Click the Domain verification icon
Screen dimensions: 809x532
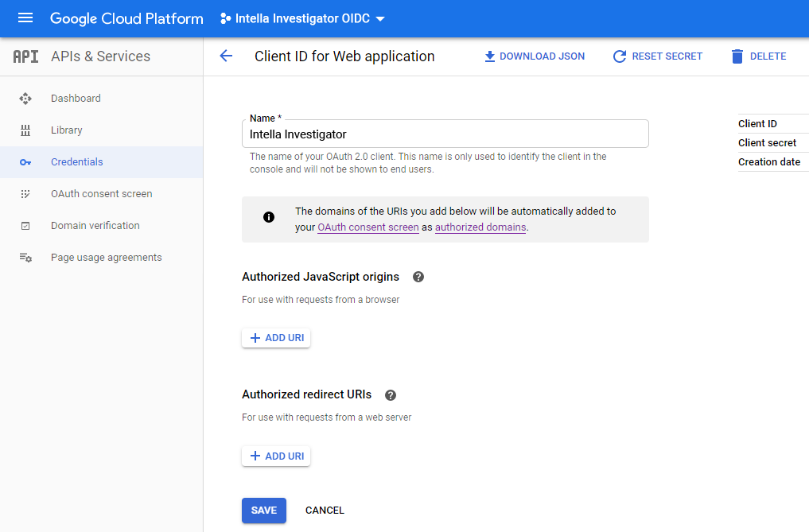click(25, 225)
